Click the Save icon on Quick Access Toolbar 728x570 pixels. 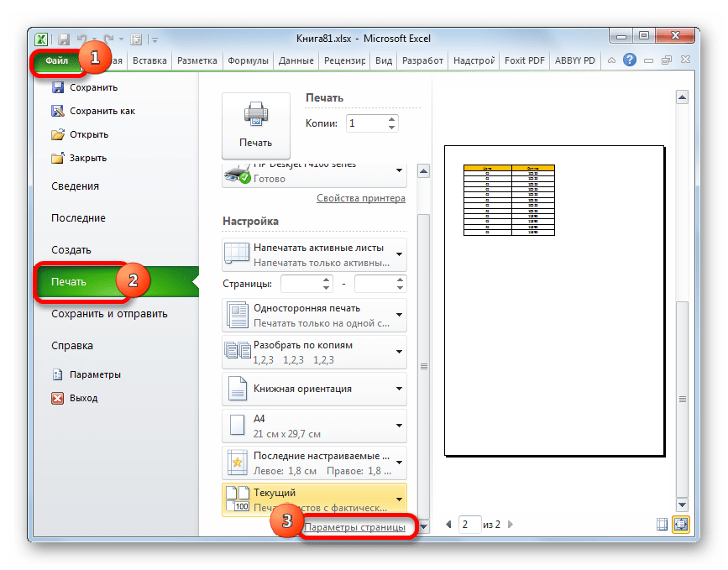point(63,39)
